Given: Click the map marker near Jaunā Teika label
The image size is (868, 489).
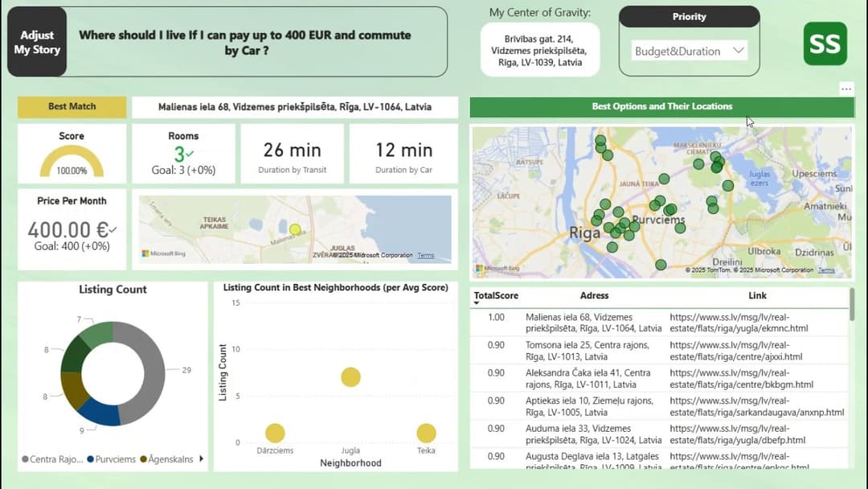Looking at the screenshot, I should click(x=665, y=179).
